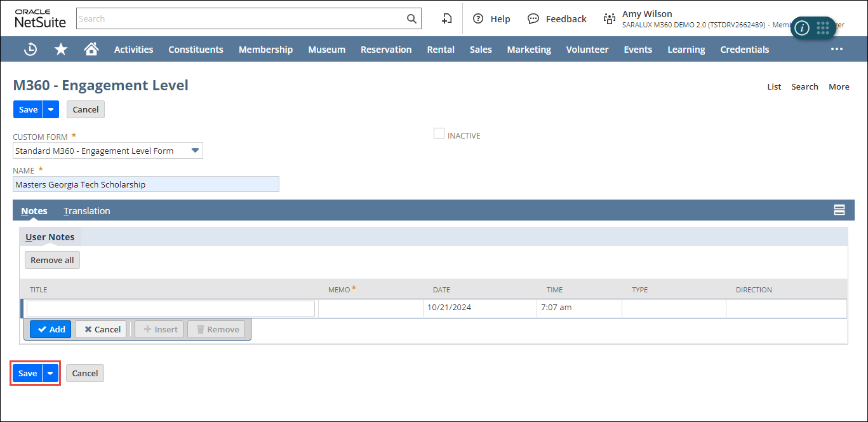Viewport: 868px width, 422px height.
Task: Expand the navigation overflow ellipsis menu
Action: [x=836, y=49]
